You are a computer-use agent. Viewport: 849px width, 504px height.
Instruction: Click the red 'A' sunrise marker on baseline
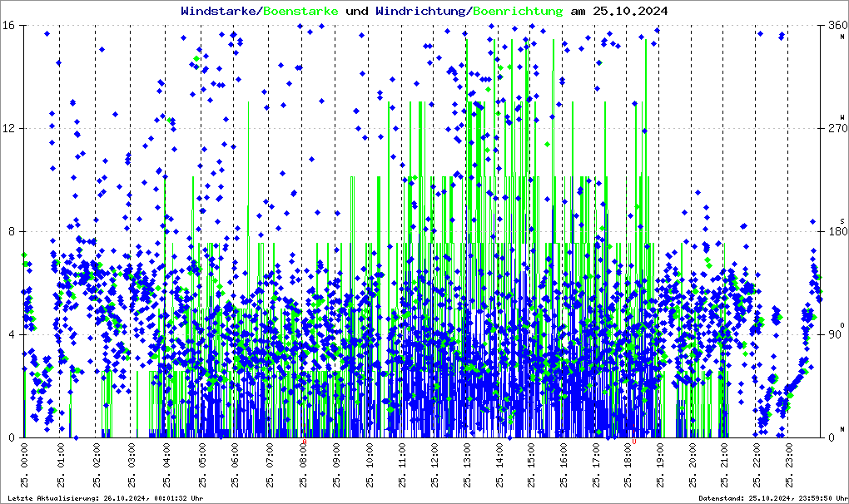coord(305,442)
